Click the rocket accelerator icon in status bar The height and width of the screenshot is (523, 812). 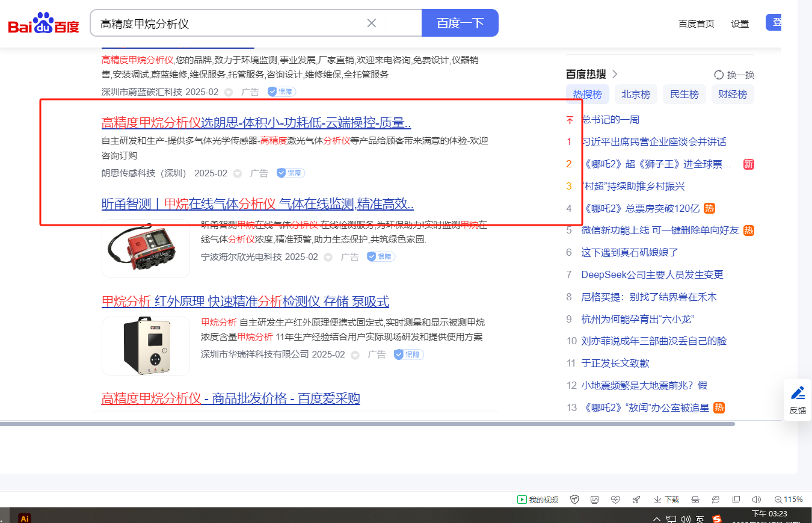coord(636,500)
